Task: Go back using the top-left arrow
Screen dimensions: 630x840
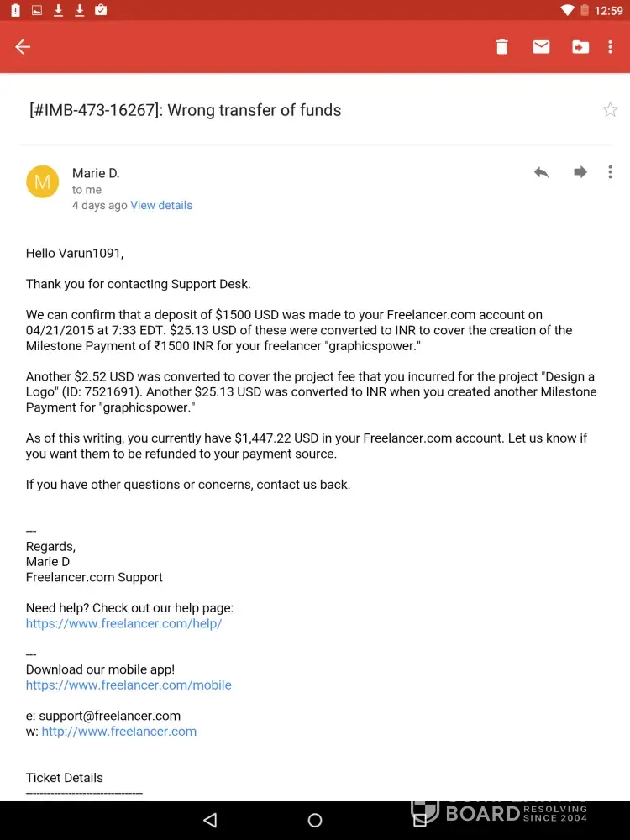Action: click(x=23, y=47)
